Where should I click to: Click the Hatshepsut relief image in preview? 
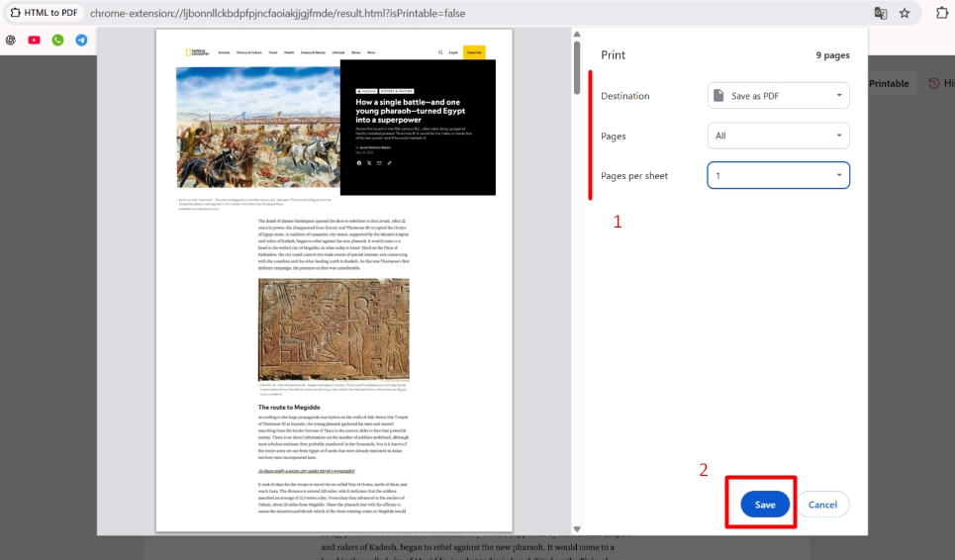click(334, 329)
